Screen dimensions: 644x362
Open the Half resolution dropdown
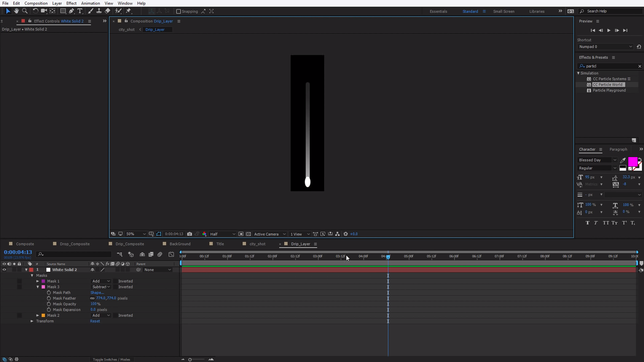223,234
